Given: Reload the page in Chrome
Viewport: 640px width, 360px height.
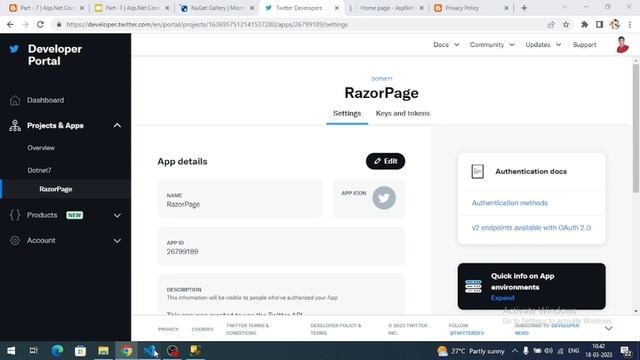Looking at the screenshot, I should pyautogui.click(x=40, y=24).
